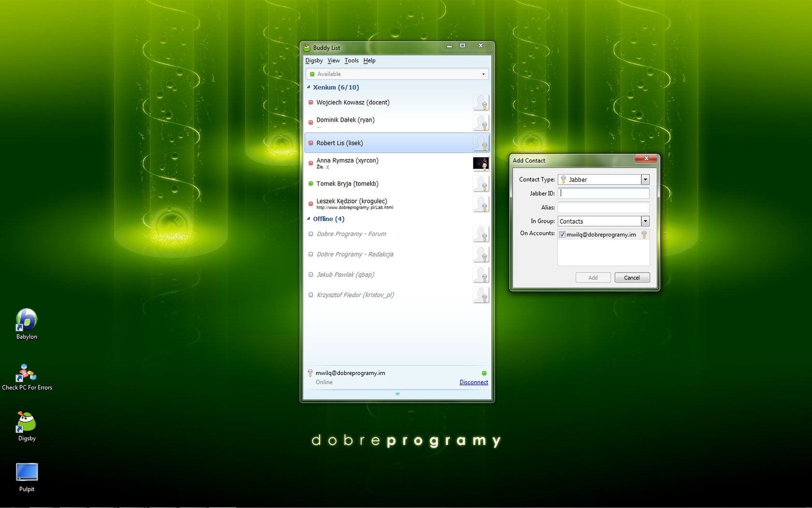Open the View menu
The width and height of the screenshot is (812, 508).
(x=333, y=60)
